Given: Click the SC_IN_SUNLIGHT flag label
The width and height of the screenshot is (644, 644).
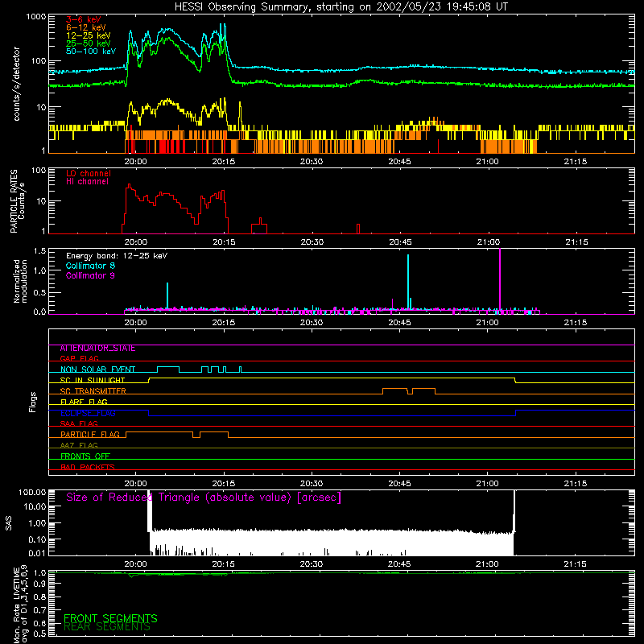Looking at the screenshot, I should 93,380.
